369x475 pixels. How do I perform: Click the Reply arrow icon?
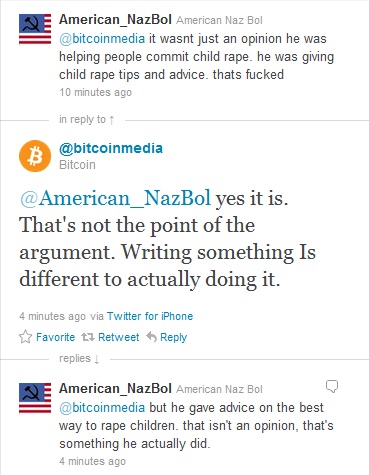pos(151,337)
